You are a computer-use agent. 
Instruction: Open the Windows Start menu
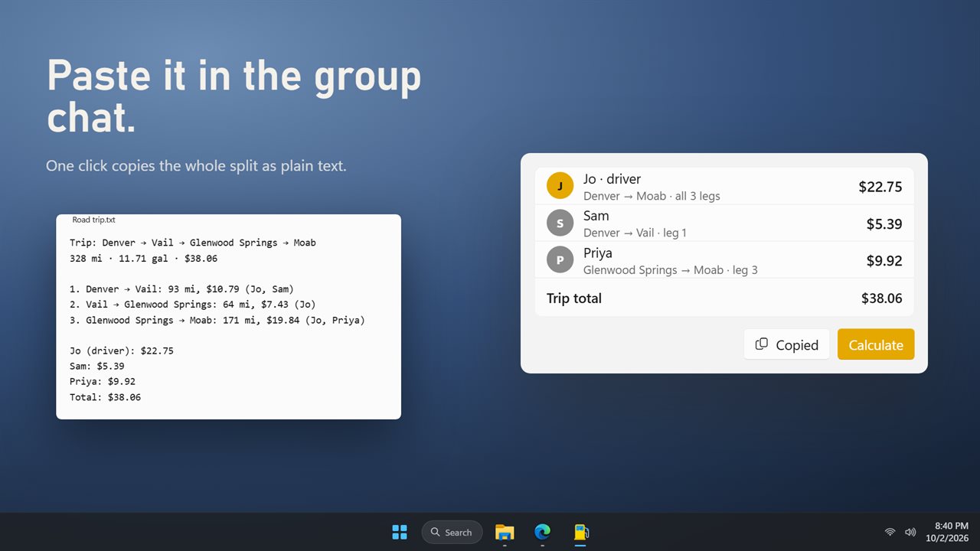point(400,532)
